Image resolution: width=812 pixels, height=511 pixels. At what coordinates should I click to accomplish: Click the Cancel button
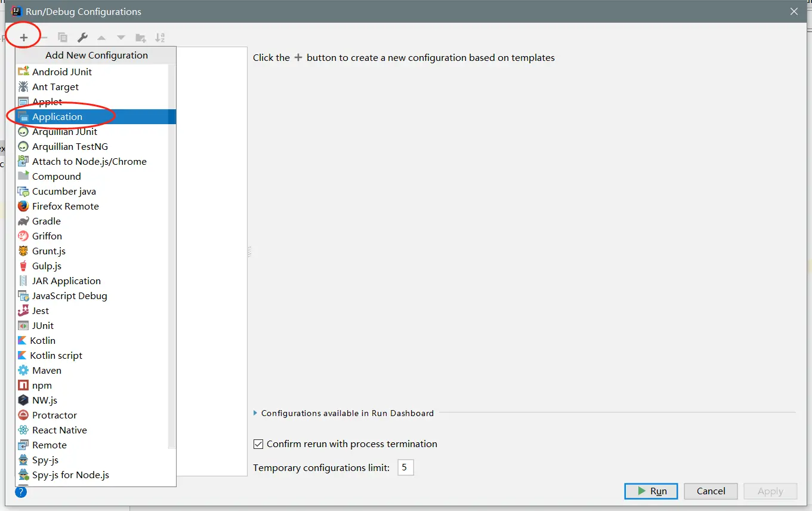pyautogui.click(x=711, y=491)
